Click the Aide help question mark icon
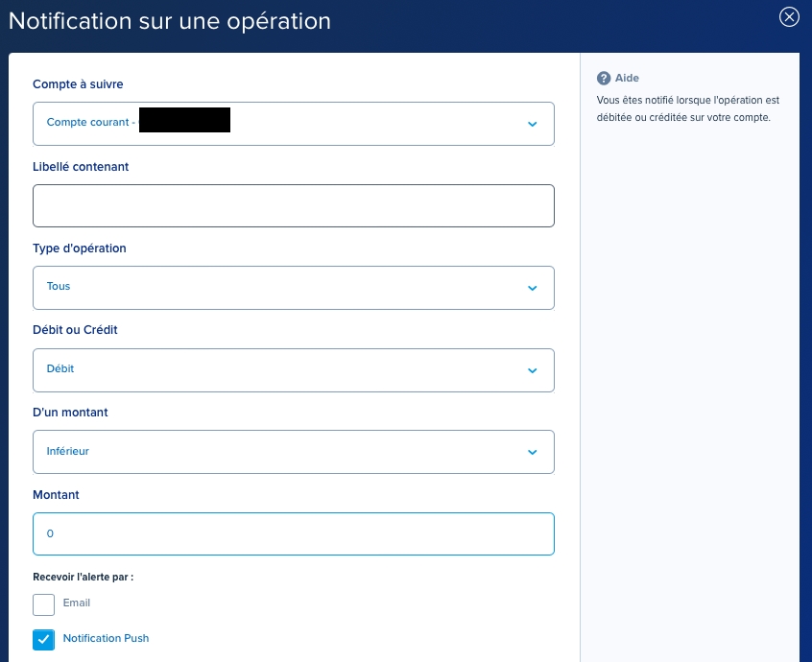 [x=604, y=78]
